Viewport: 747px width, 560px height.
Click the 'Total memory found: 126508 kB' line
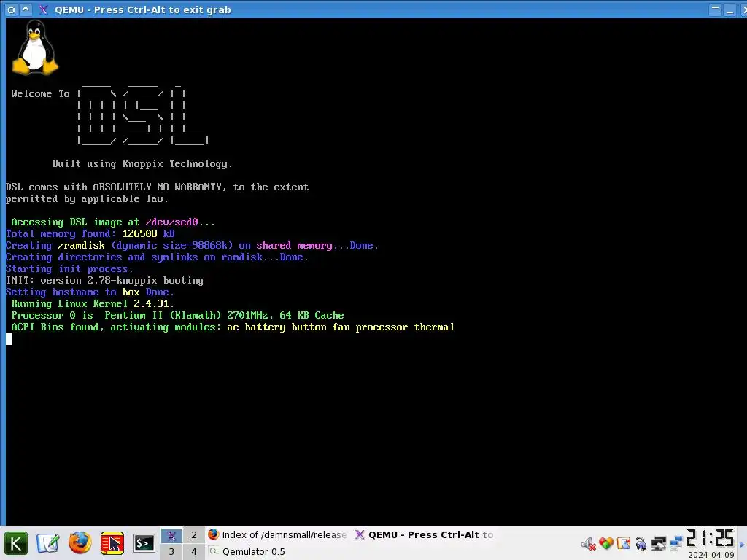tap(90, 234)
